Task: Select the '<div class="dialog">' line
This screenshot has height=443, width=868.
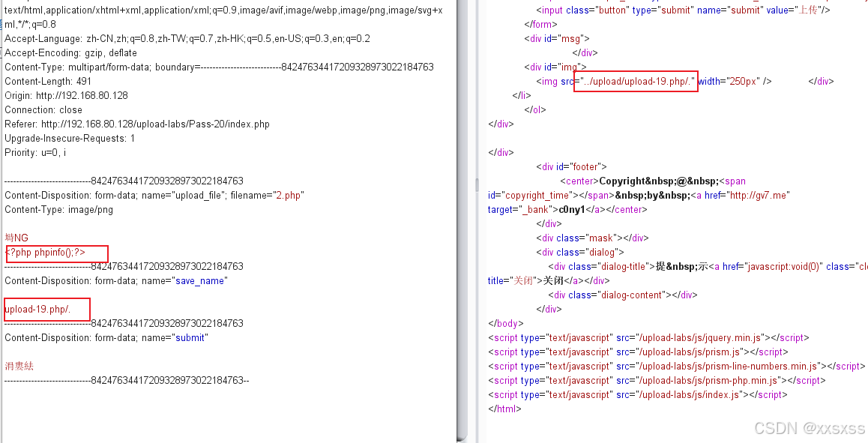Action: click(579, 253)
